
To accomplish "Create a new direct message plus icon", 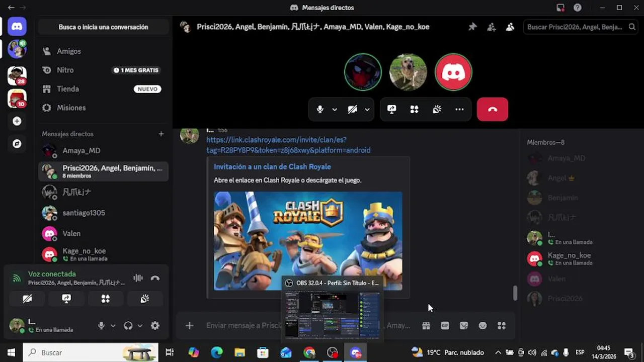I will click(161, 134).
